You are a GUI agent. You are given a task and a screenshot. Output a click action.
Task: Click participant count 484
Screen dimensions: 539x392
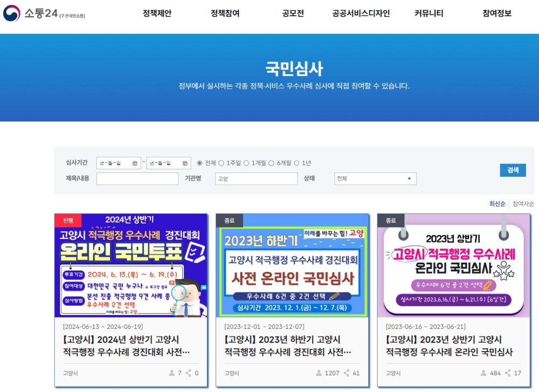click(x=495, y=373)
